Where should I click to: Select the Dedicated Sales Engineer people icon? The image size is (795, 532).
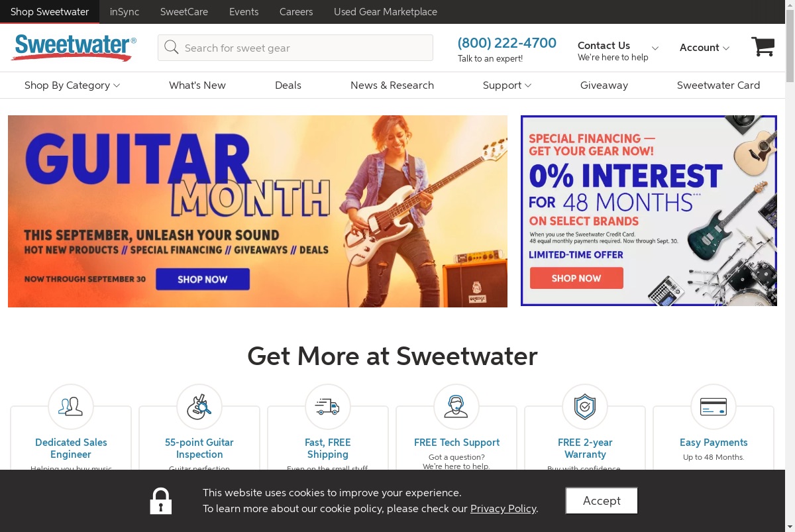click(71, 406)
